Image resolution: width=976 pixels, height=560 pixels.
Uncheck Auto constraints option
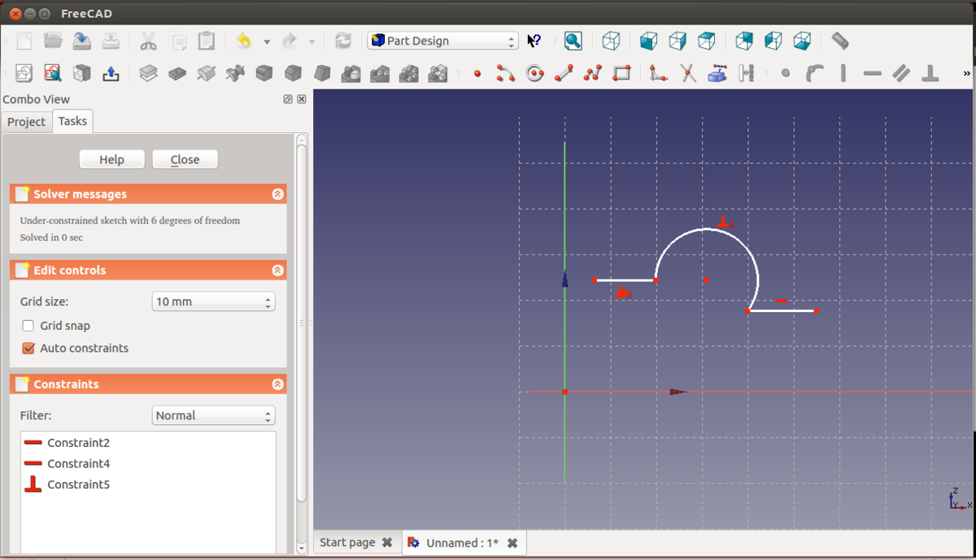point(28,348)
